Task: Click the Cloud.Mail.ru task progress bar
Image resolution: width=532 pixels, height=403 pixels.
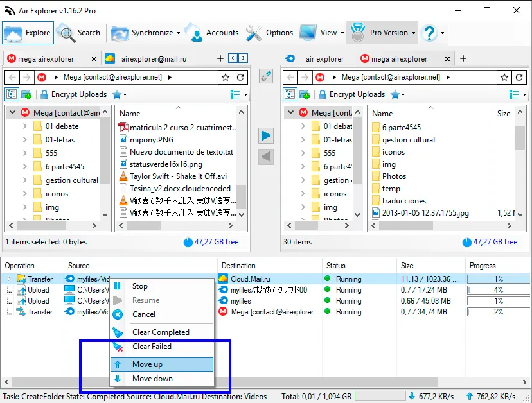Action: tap(498, 279)
